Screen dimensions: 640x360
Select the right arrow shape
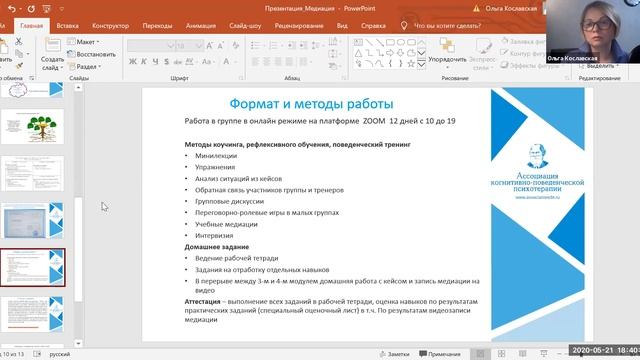point(390,53)
